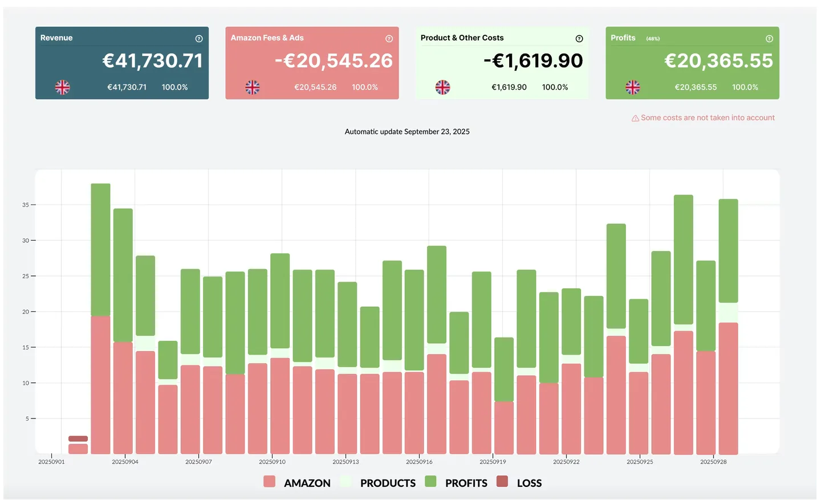The image size is (821, 504).
Task: Toggle AMAZON legend color swatch
Action: 270,482
